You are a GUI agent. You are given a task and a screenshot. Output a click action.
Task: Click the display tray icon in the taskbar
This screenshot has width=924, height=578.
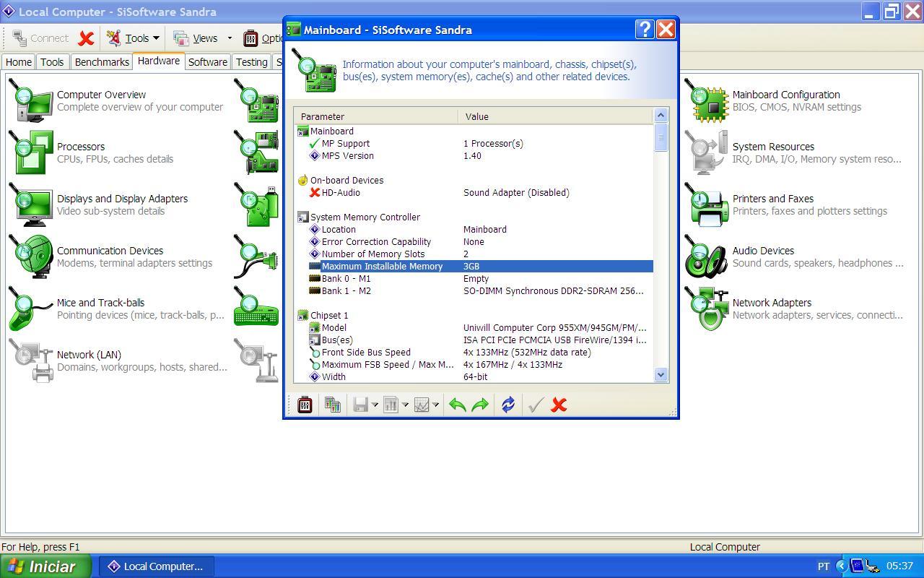[x=858, y=566]
